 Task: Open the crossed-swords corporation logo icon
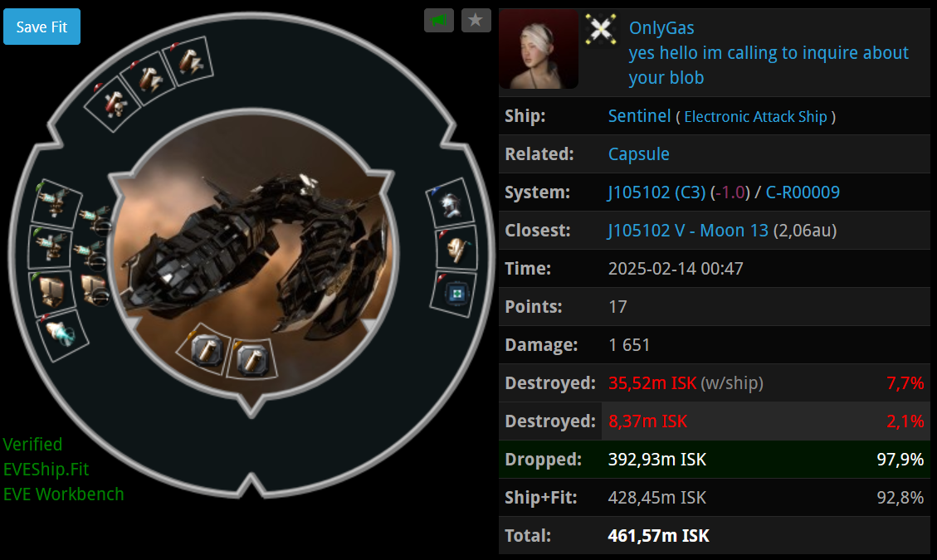point(601,29)
